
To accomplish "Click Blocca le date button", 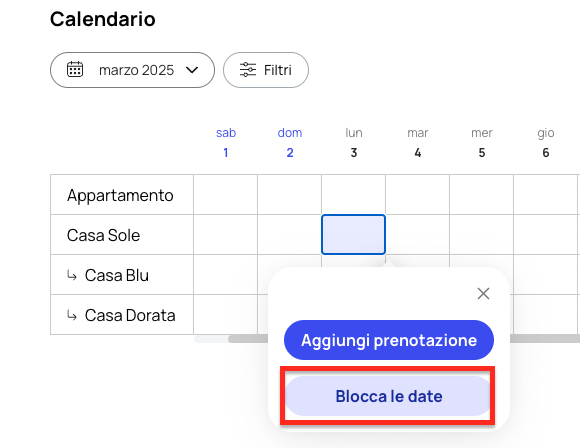I will (x=388, y=396).
